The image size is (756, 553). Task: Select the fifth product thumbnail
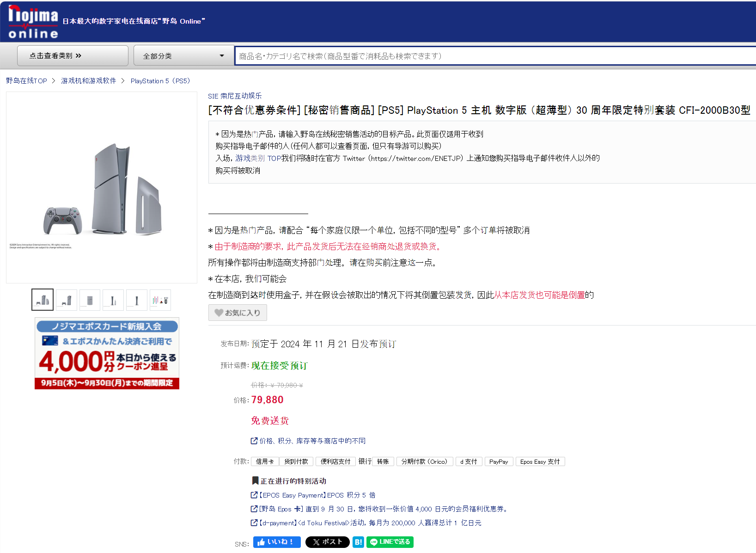[137, 300]
